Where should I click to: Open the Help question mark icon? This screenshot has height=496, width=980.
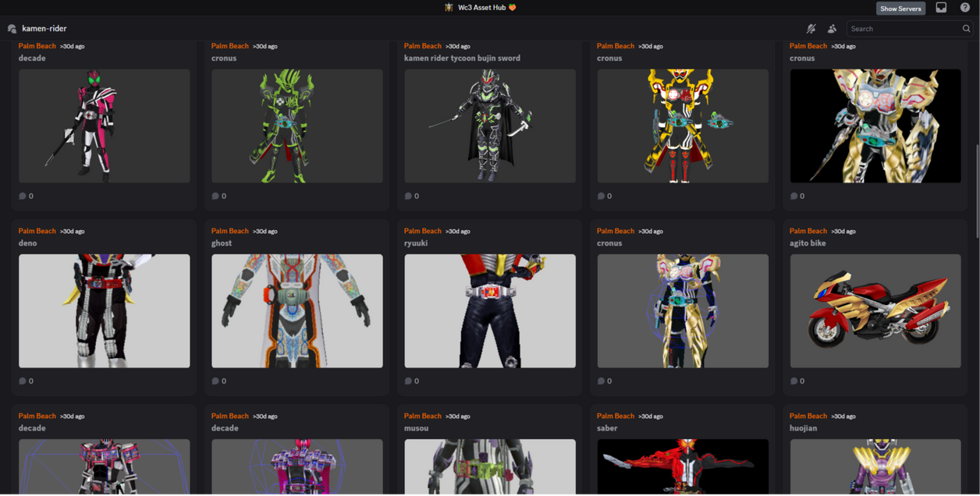964,8
